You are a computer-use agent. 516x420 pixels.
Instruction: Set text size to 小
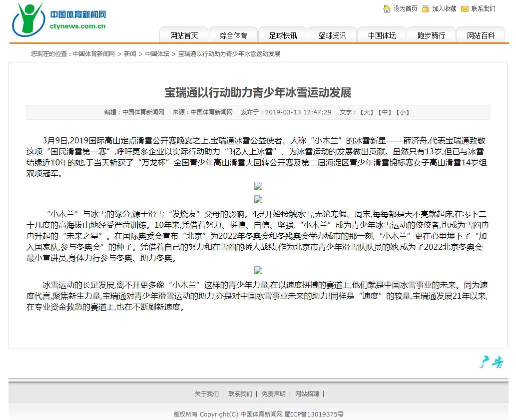click(x=403, y=112)
